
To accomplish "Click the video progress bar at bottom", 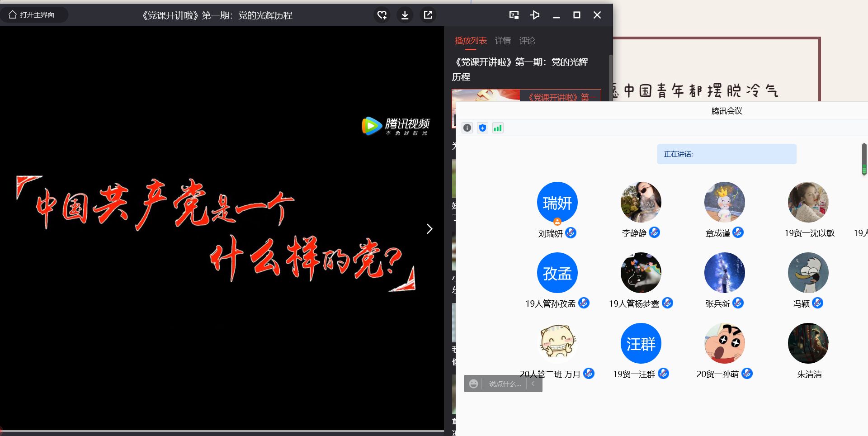I will click(222, 431).
